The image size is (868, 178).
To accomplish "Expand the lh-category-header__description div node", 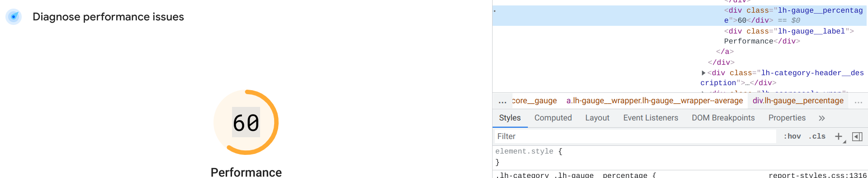I will coord(703,73).
